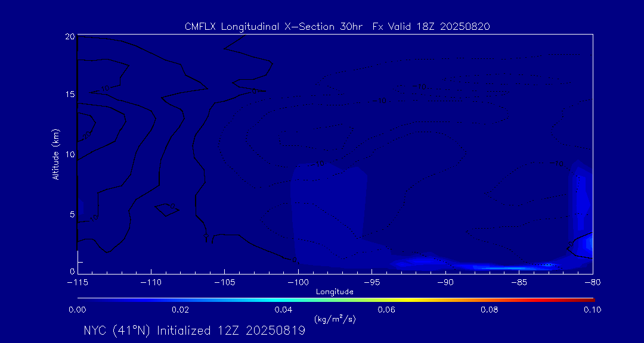Click the contour label 20 near the left edge

click(x=86, y=136)
